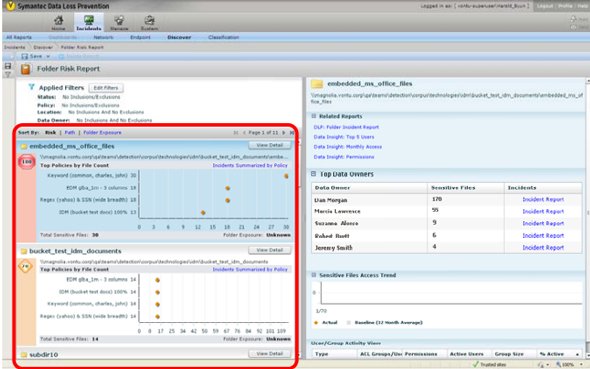Open the Manage navigation icon

point(119,23)
